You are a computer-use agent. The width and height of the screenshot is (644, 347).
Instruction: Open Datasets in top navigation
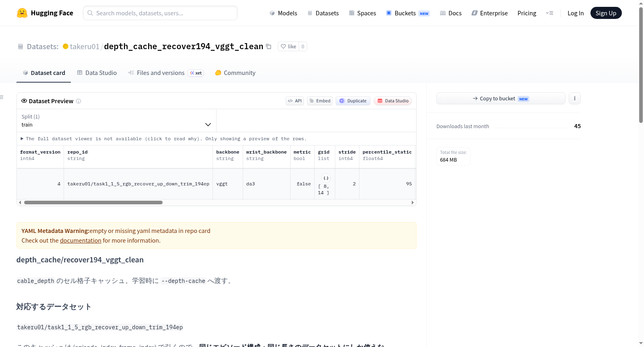[323, 13]
